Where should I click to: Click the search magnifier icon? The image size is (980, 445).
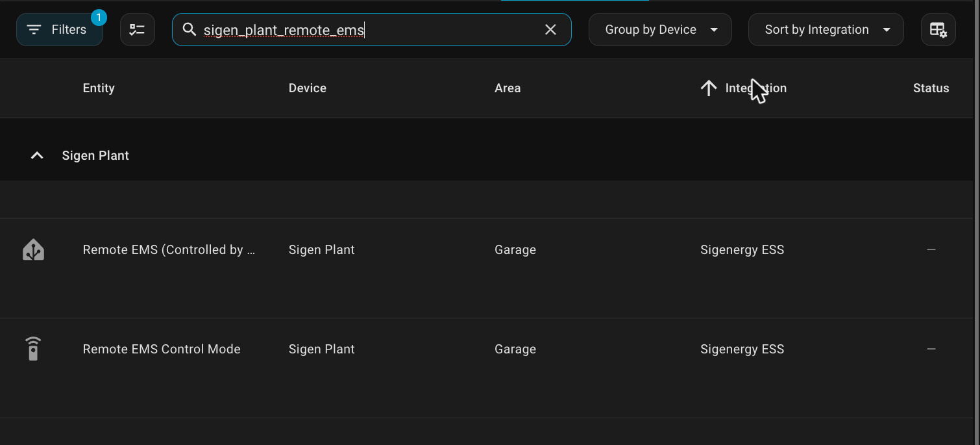pos(190,30)
